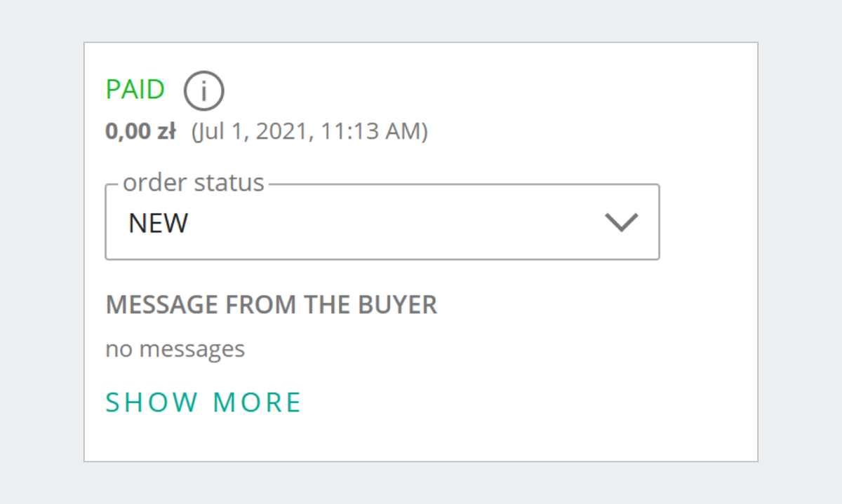Expand order status dropdown chevron arrow
This screenshot has width=842, height=504.
coord(621,222)
